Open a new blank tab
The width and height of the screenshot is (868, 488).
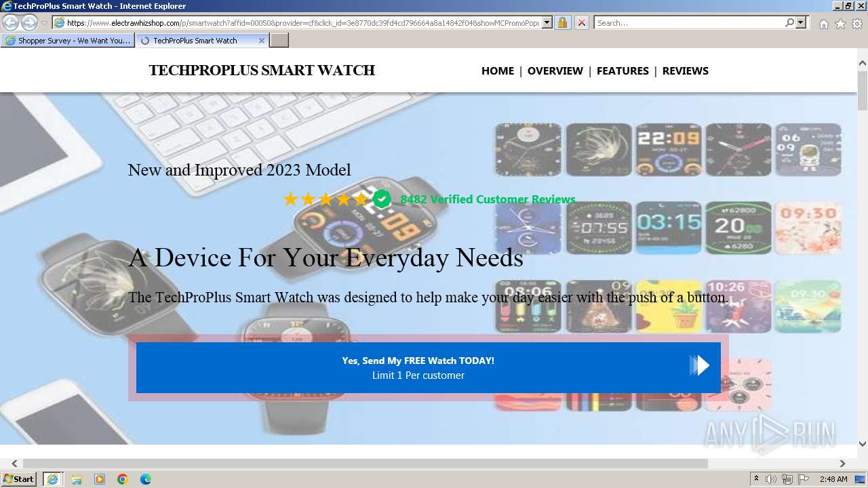[x=279, y=41]
